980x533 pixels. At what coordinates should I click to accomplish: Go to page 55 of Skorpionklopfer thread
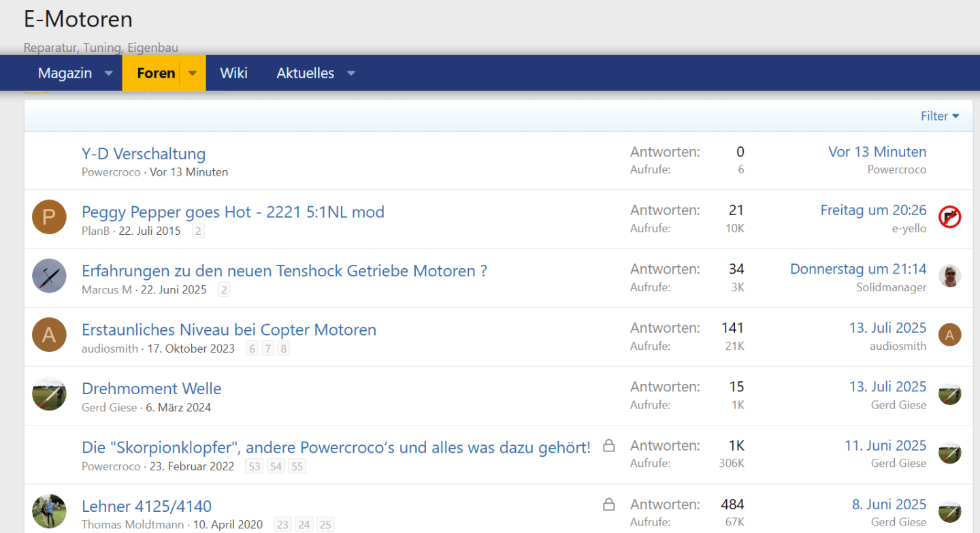(x=297, y=466)
